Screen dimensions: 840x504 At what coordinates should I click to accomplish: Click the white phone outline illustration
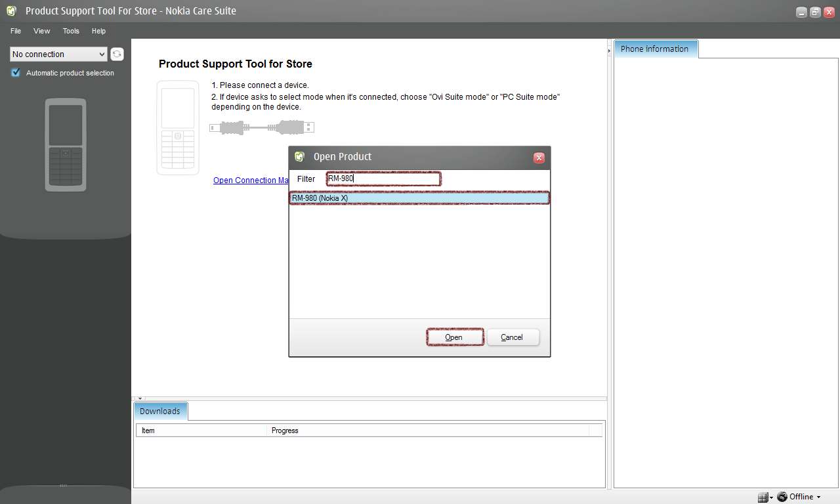click(x=178, y=128)
